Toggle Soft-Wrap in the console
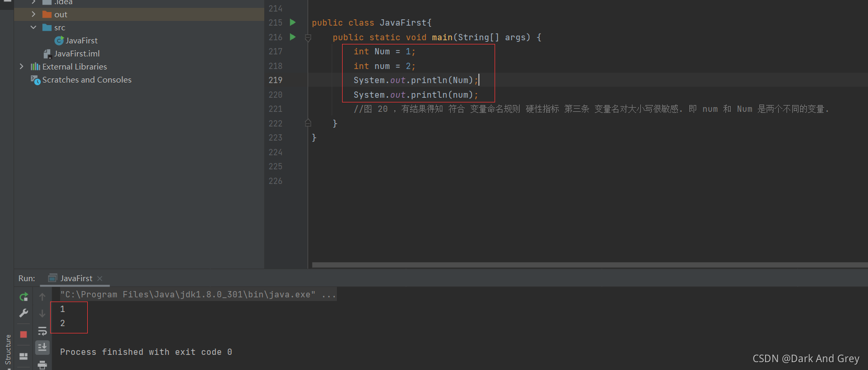 click(42, 331)
